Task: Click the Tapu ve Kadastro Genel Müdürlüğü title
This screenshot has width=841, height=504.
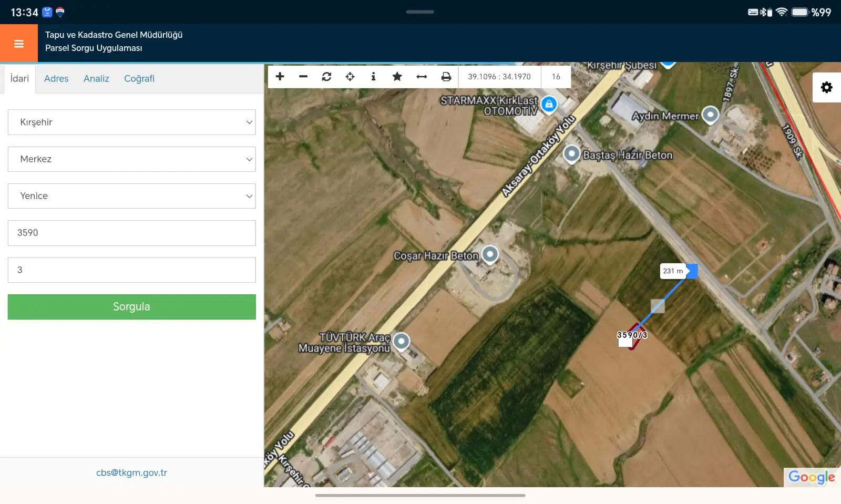Action: [114, 35]
